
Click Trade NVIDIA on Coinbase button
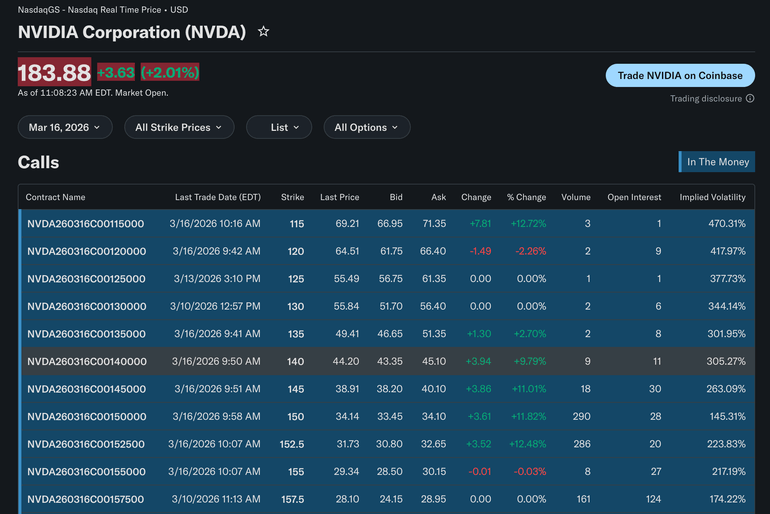(x=680, y=76)
